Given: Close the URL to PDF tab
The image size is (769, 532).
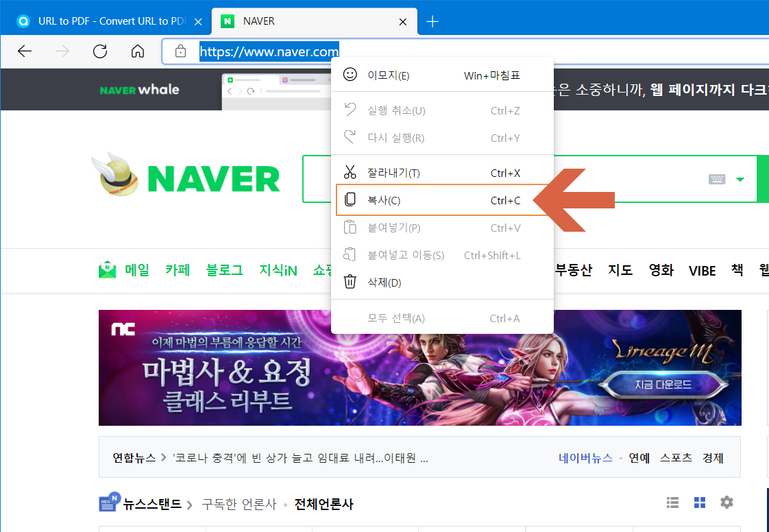Looking at the screenshot, I should click(x=198, y=21).
